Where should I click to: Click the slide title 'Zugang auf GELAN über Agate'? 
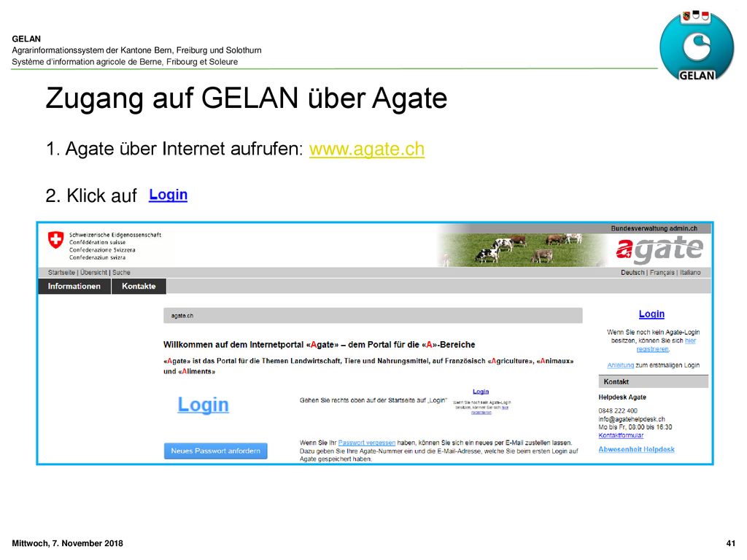[247, 98]
